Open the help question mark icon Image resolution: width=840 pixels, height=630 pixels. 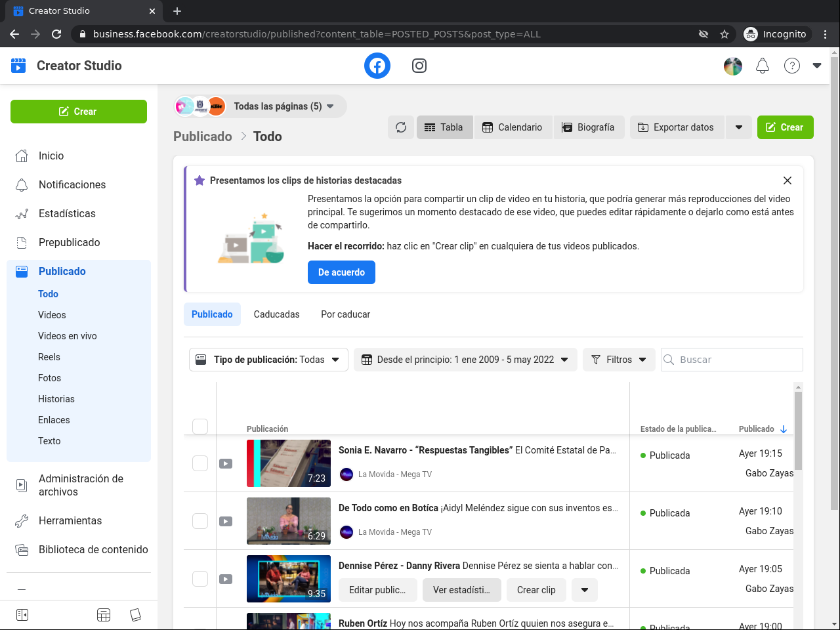point(792,66)
